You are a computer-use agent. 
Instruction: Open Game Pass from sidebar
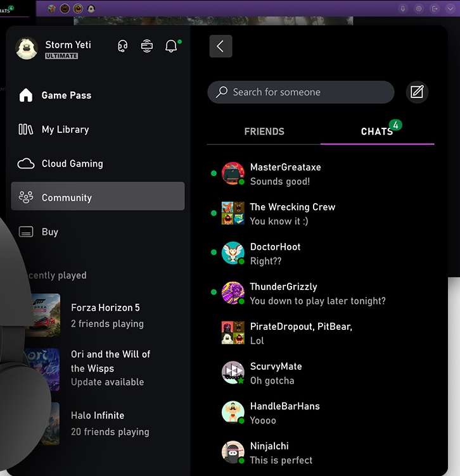click(98, 96)
